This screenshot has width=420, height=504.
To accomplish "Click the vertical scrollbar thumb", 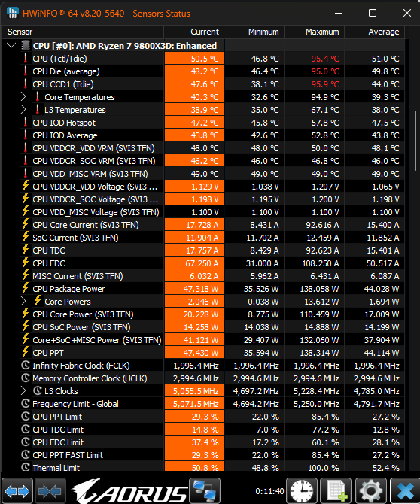I will pyautogui.click(x=415, y=141).
